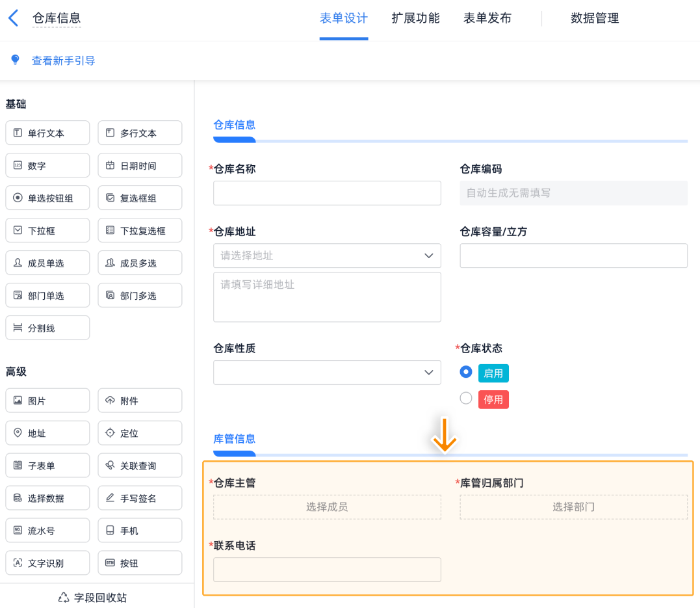Click the 字段回收站 recycle icon

(x=64, y=597)
